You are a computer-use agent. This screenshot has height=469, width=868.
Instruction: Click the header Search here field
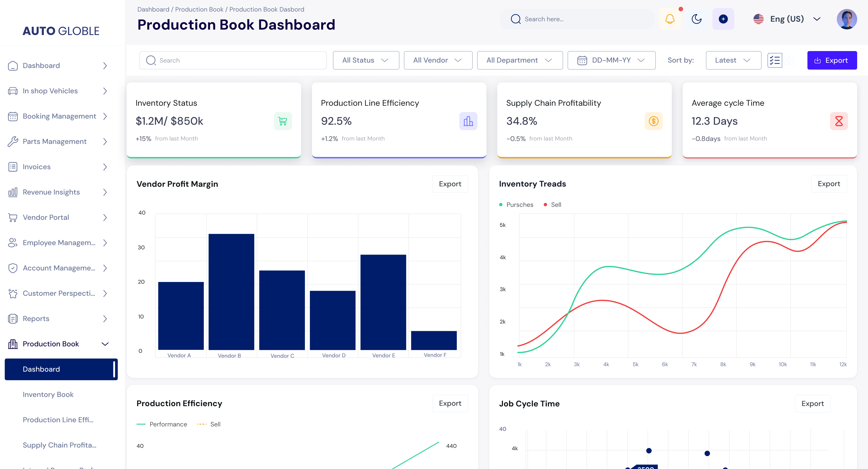(x=577, y=19)
